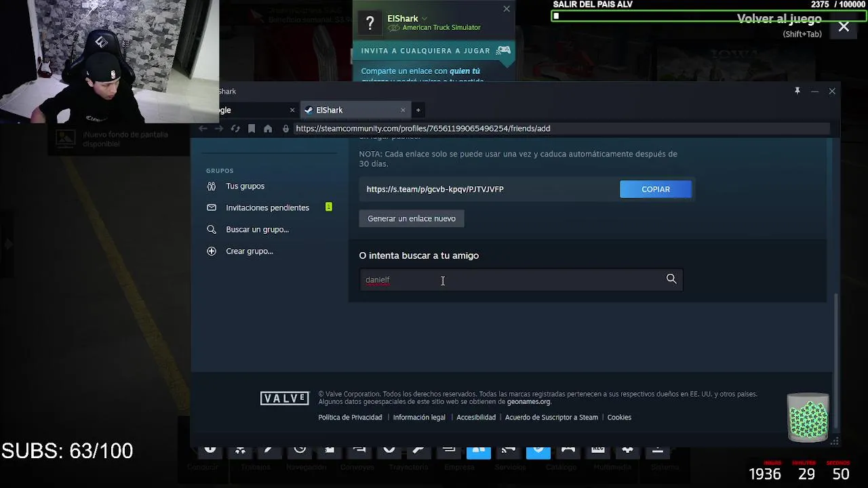868x488 pixels.
Task: Go to the browser home page icon
Action: (x=268, y=128)
